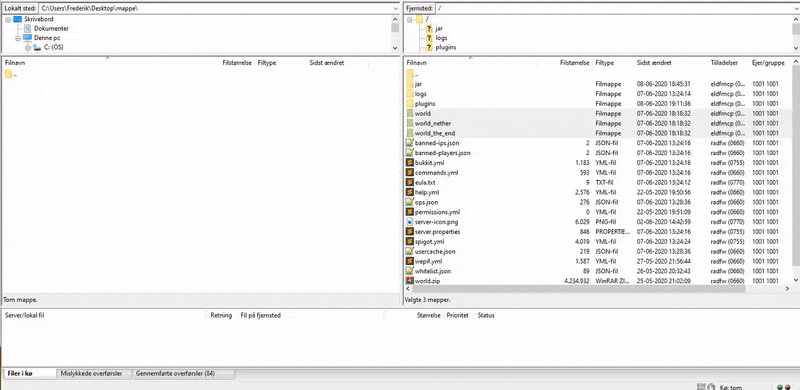Collapse the Skrivebord tree node
Viewport: 800px width, 390px height.
tap(8, 19)
